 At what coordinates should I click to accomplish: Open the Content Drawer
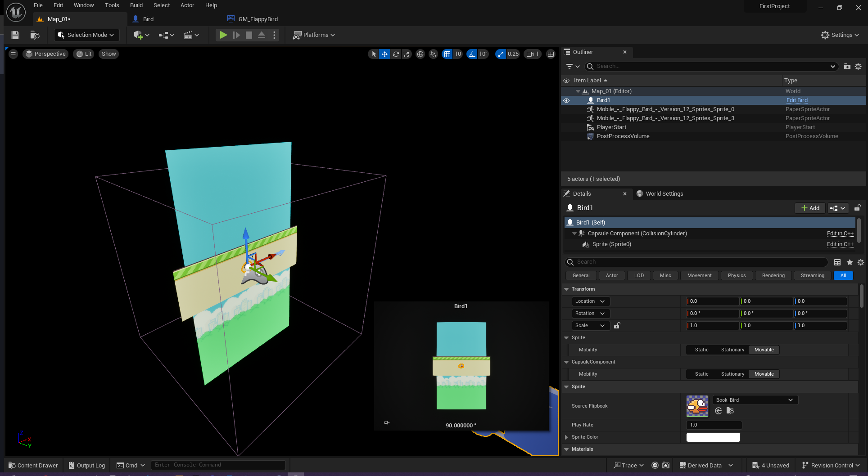click(x=33, y=466)
